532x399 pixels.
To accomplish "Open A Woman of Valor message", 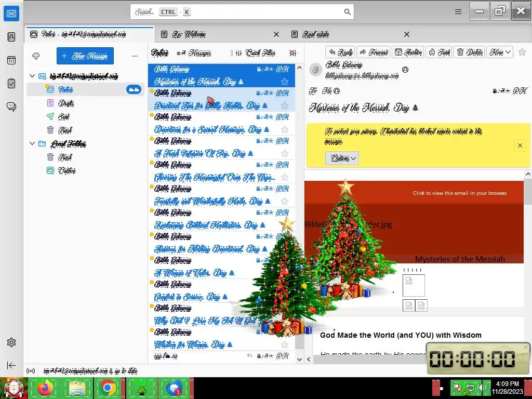I will click(221, 267).
